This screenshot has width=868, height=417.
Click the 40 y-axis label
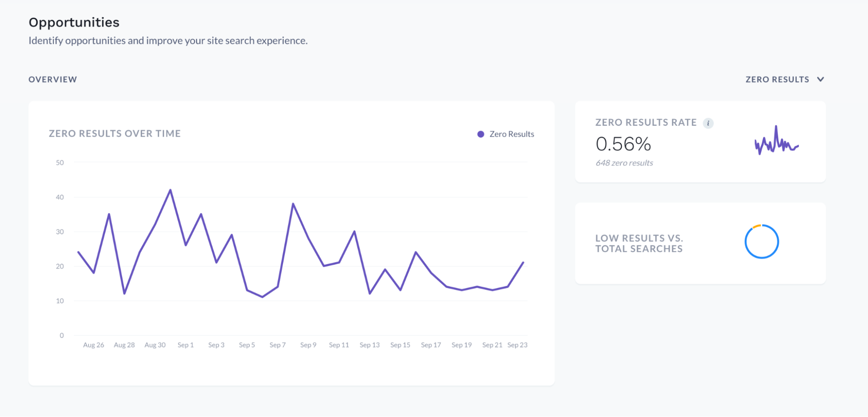60,197
